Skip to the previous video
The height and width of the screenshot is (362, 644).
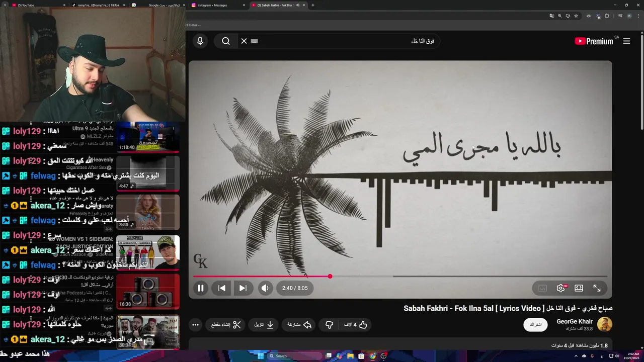coord(222,288)
